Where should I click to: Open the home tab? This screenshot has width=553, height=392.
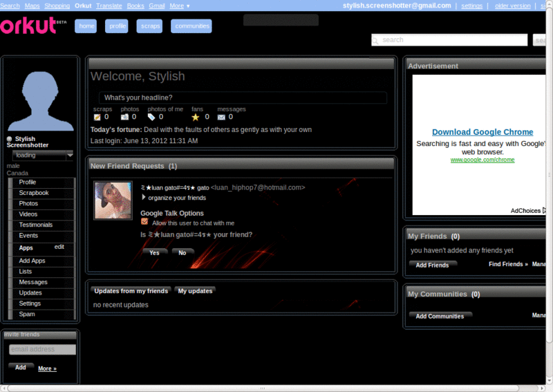pos(86,26)
